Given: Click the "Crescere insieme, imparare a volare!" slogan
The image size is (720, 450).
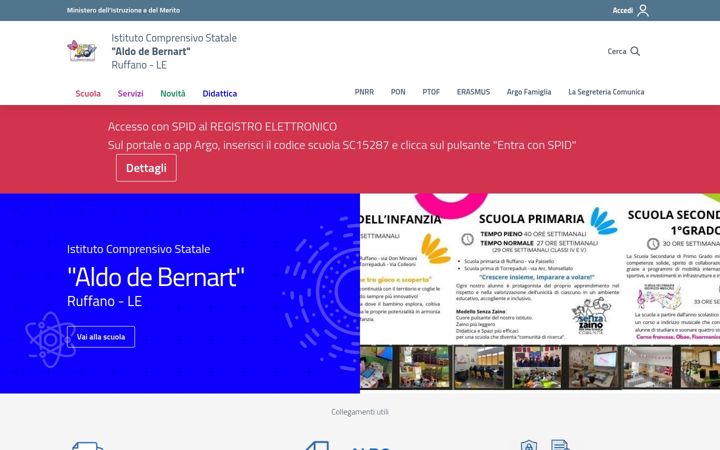Looking at the screenshot, I should point(537,277).
